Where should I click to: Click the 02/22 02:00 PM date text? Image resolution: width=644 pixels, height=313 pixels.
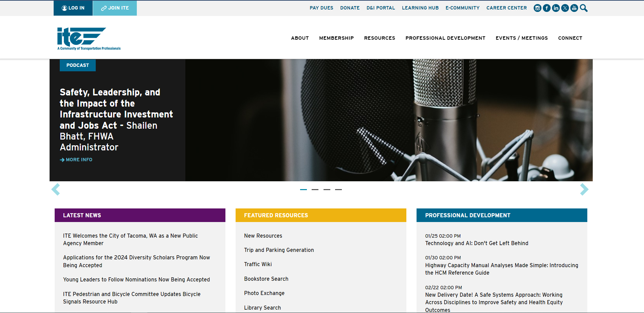[x=443, y=288]
